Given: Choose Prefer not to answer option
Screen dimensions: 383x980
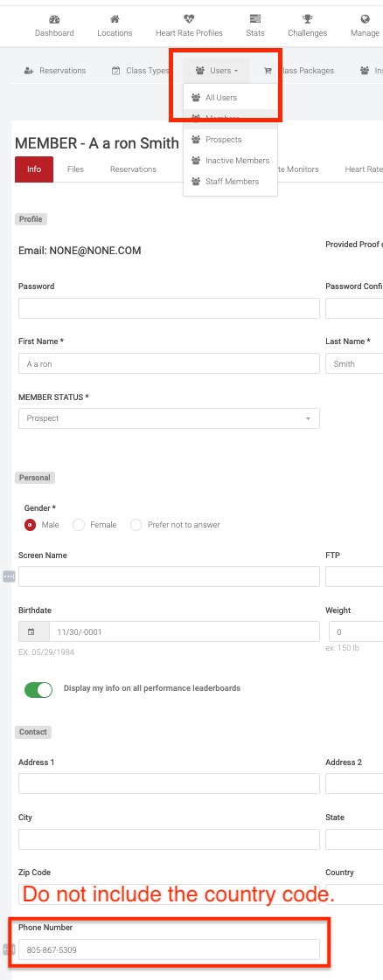Looking at the screenshot, I should point(136,525).
